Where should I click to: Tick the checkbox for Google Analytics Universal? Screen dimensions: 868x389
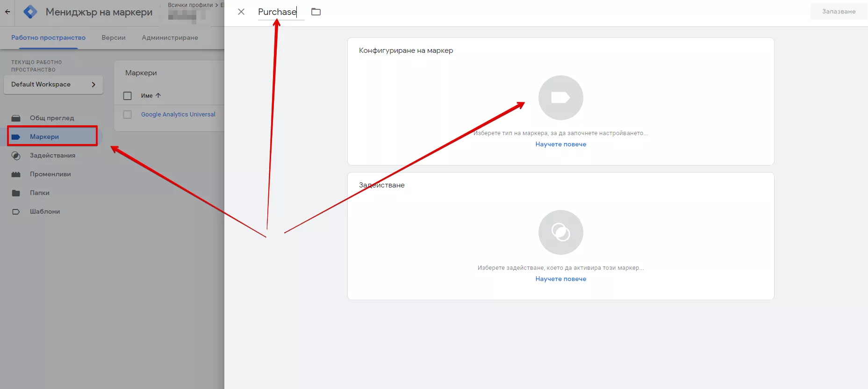[127, 115]
